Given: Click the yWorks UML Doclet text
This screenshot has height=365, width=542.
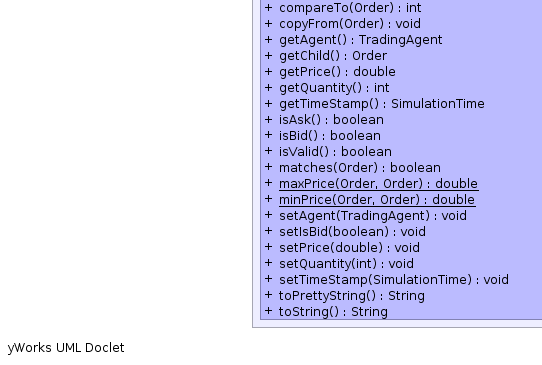Looking at the screenshot, I should 66,348.
